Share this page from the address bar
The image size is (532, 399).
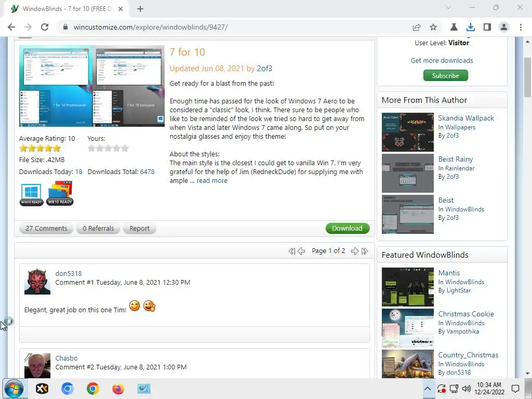click(x=417, y=27)
